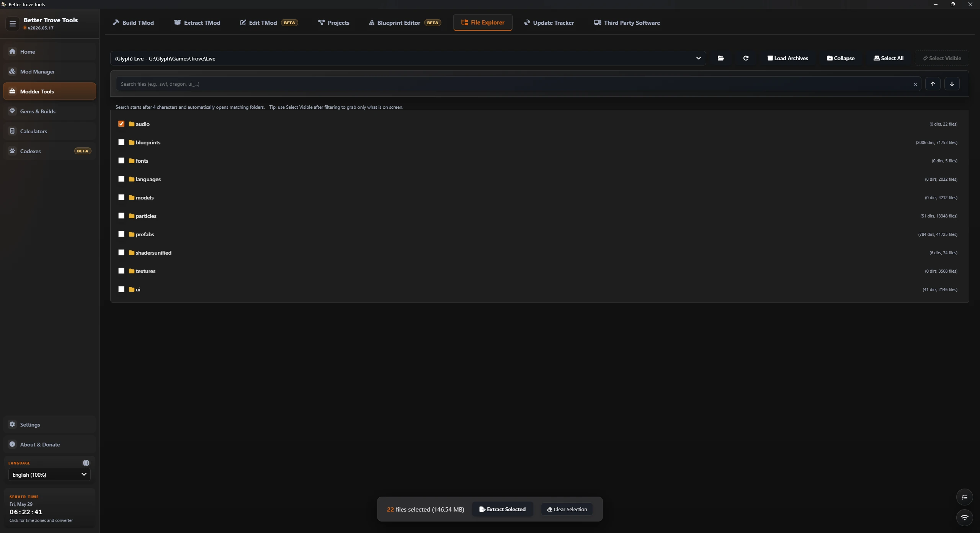Click the audio folder icon
Screen dimensions: 980x533
pos(132,124)
